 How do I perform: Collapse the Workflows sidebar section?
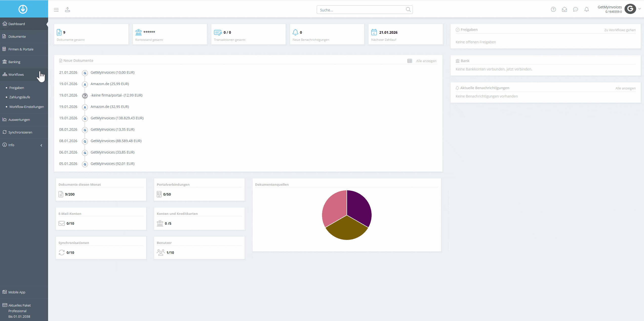click(x=24, y=74)
